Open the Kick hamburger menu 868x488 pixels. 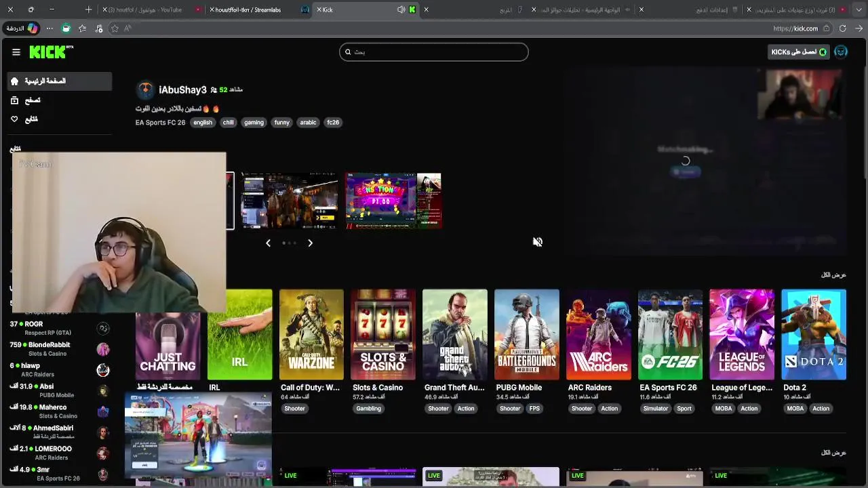(x=16, y=52)
